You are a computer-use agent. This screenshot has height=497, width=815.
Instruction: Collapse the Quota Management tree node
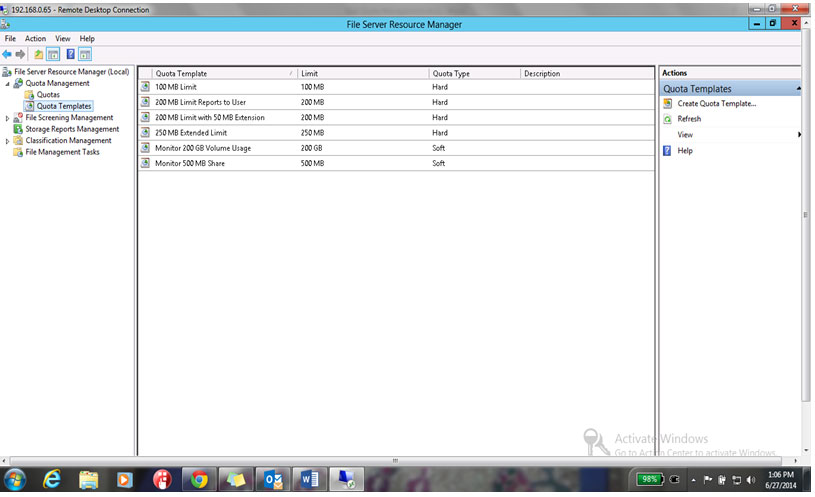(x=7, y=84)
